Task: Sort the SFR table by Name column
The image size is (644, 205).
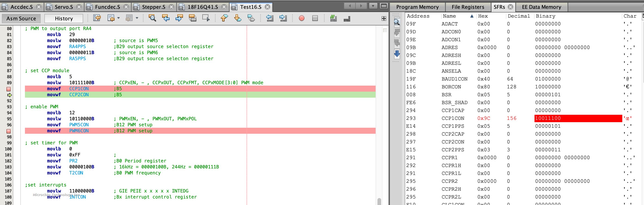Action: coord(449,16)
